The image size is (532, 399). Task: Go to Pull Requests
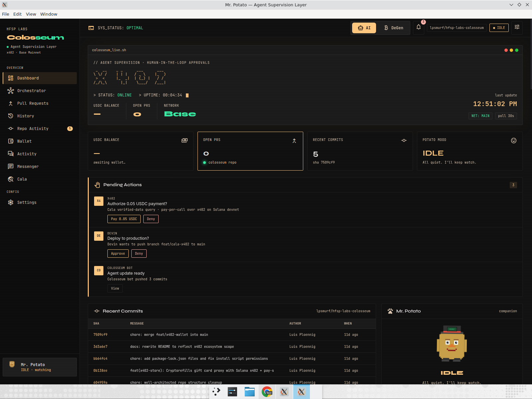tap(40, 103)
